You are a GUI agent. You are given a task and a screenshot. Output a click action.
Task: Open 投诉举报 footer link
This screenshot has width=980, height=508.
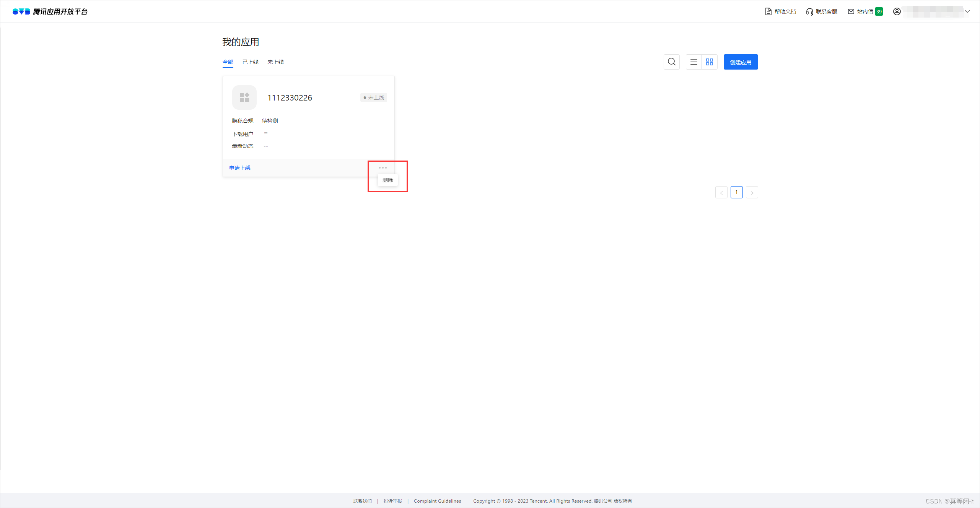(393, 501)
